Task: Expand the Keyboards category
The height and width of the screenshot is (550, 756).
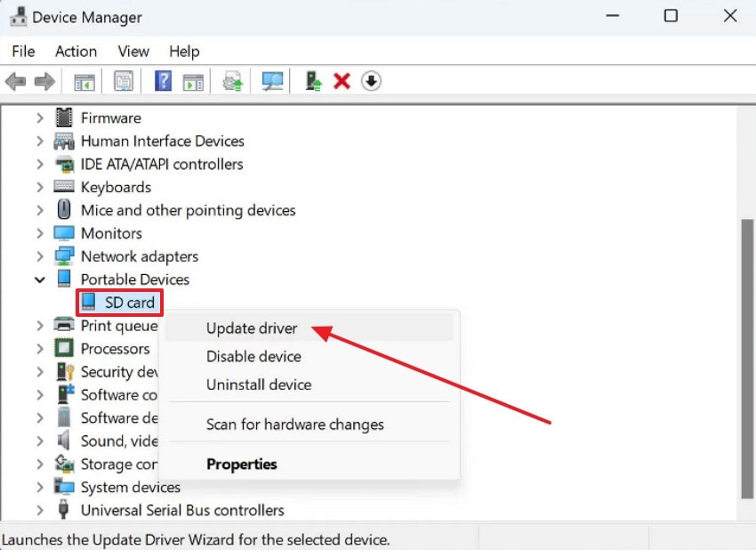Action: (x=40, y=187)
